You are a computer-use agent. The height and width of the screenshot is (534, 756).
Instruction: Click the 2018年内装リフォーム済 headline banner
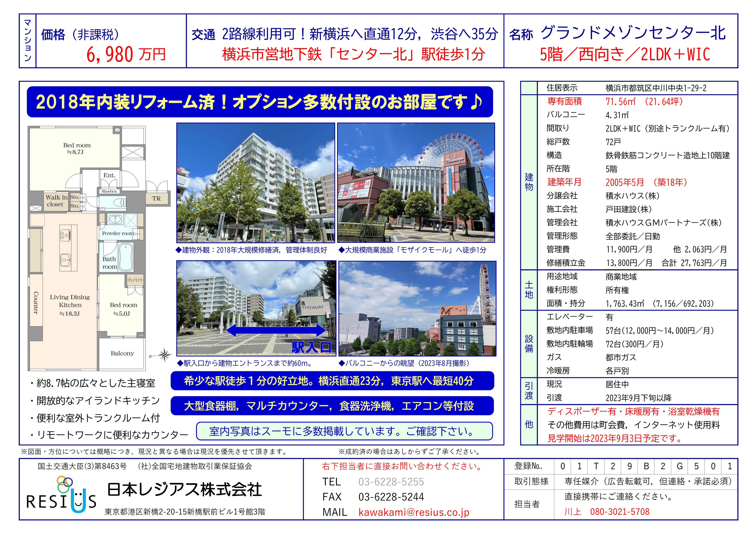[259, 102]
